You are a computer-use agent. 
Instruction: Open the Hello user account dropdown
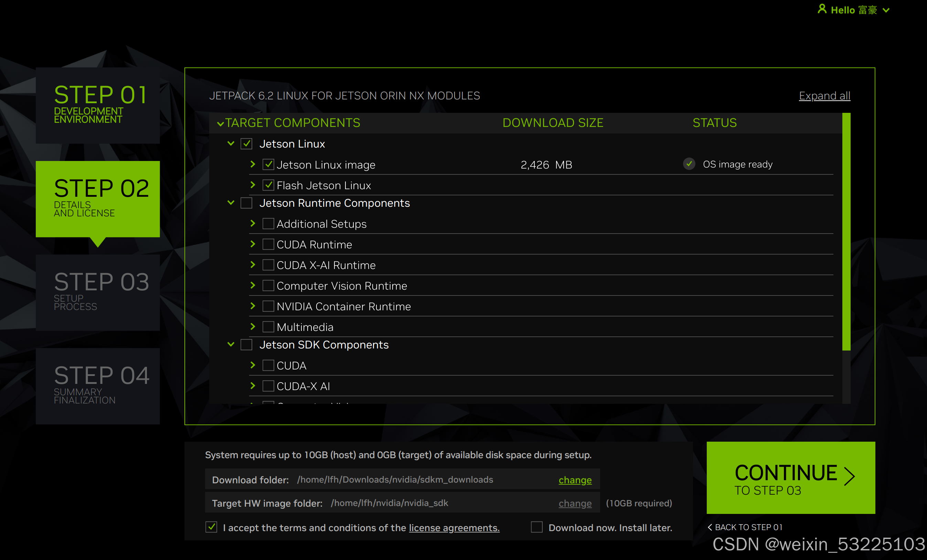pyautogui.click(x=886, y=11)
